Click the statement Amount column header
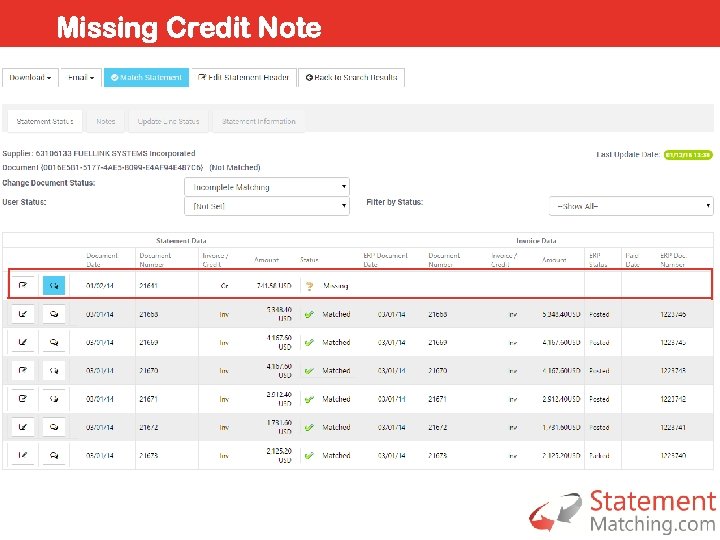The width and height of the screenshot is (720, 540). coord(267,260)
